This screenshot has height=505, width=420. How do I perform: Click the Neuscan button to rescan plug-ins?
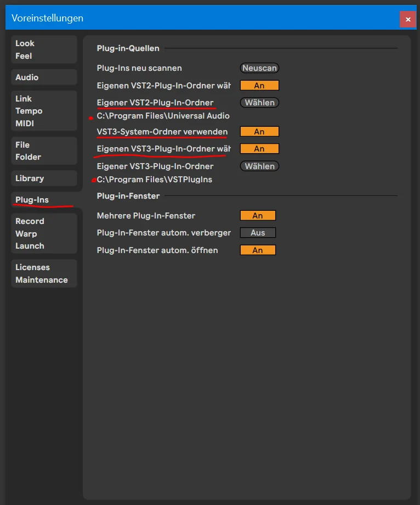259,68
